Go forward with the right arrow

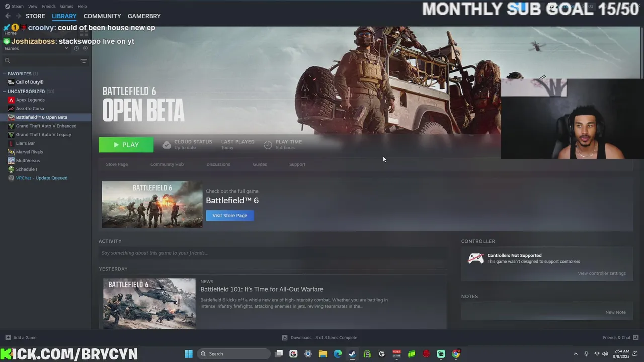click(x=19, y=16)
